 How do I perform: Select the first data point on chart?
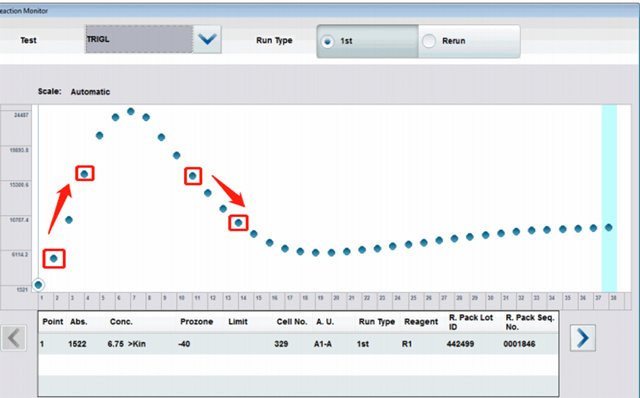click(38, 285)
